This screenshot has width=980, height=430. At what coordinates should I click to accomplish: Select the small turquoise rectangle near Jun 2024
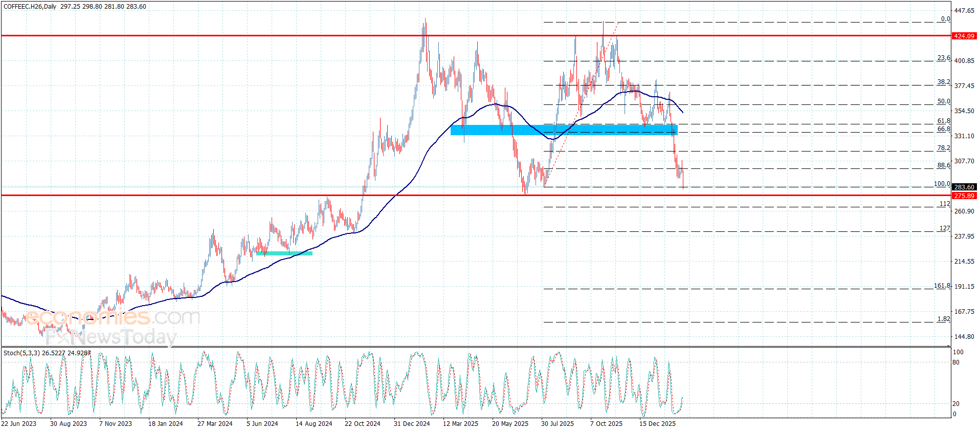(x=284, y=253)
